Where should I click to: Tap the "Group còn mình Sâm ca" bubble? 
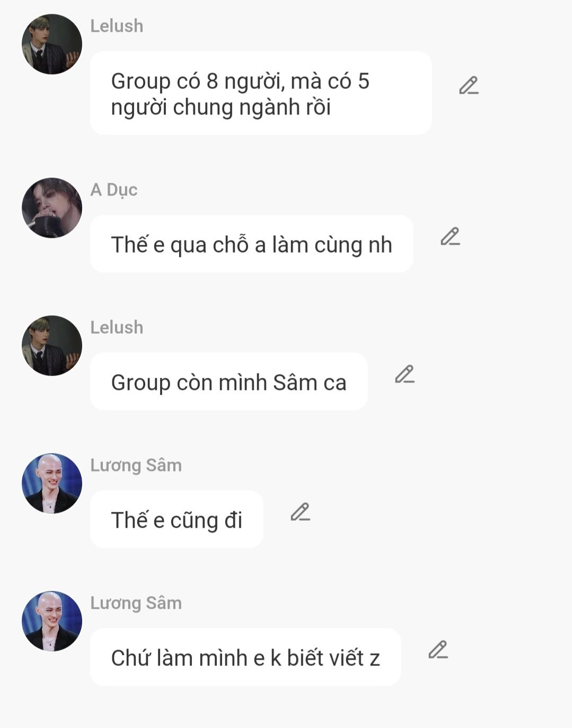click(228, 381)
